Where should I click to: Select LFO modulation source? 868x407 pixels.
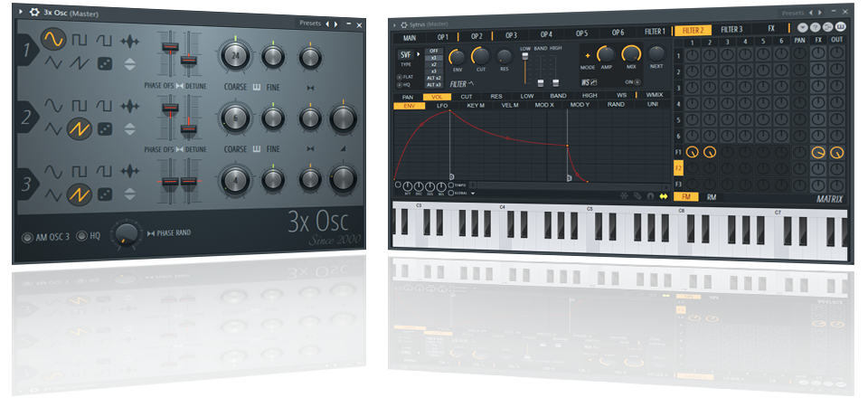442,105
